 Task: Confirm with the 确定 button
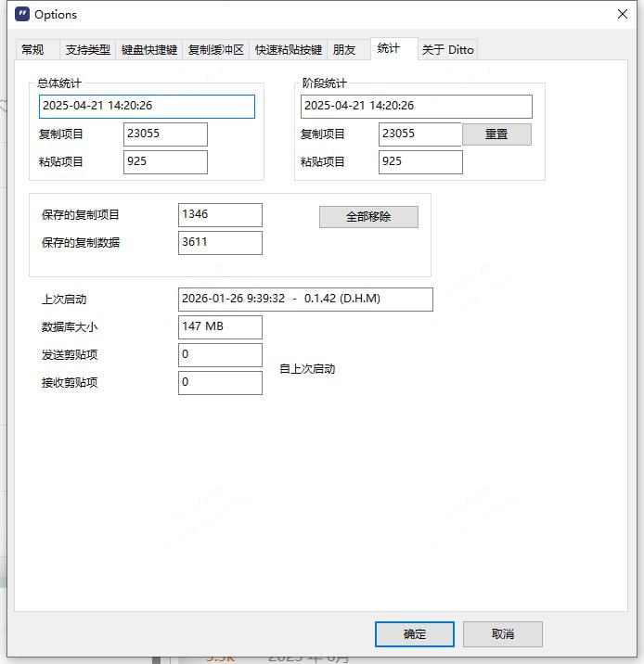pyautogui.click(x=415, y=634)
